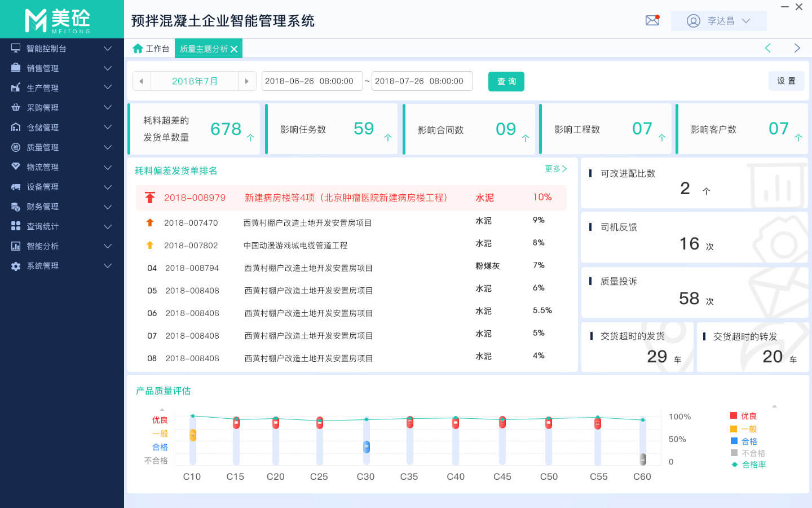Open the 更多 link in ranking panel
Viewport: 812px width, 508px height.
coord(555,169)
